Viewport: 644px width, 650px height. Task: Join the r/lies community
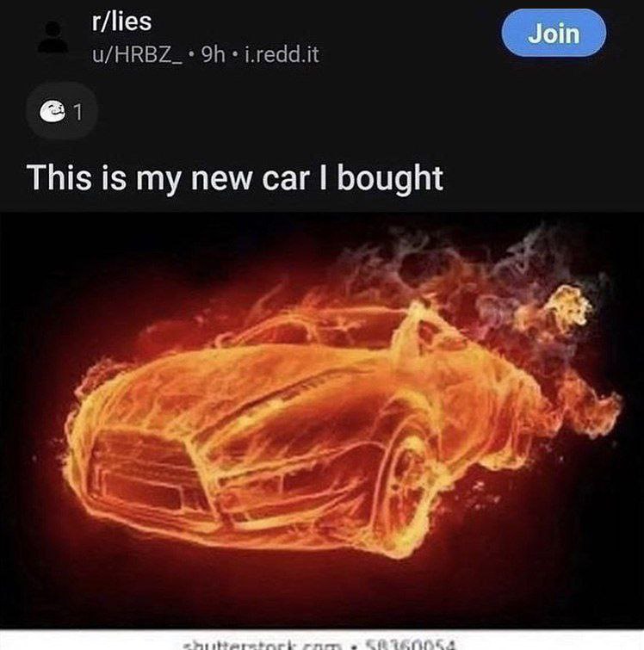tap(554, 34)
